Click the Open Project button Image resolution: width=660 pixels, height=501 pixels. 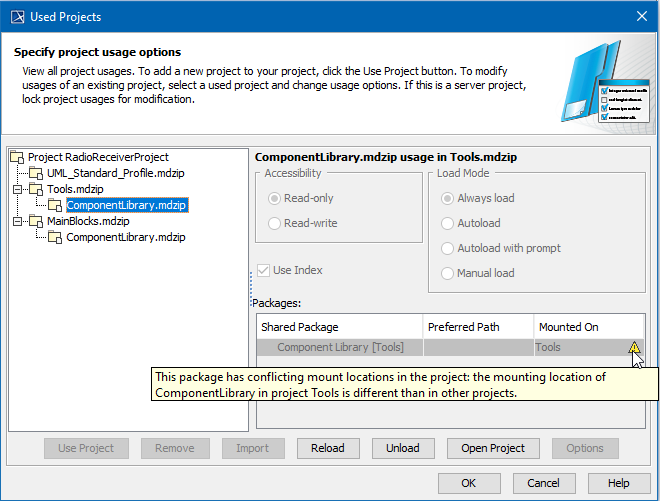click(x=493, y=448)
